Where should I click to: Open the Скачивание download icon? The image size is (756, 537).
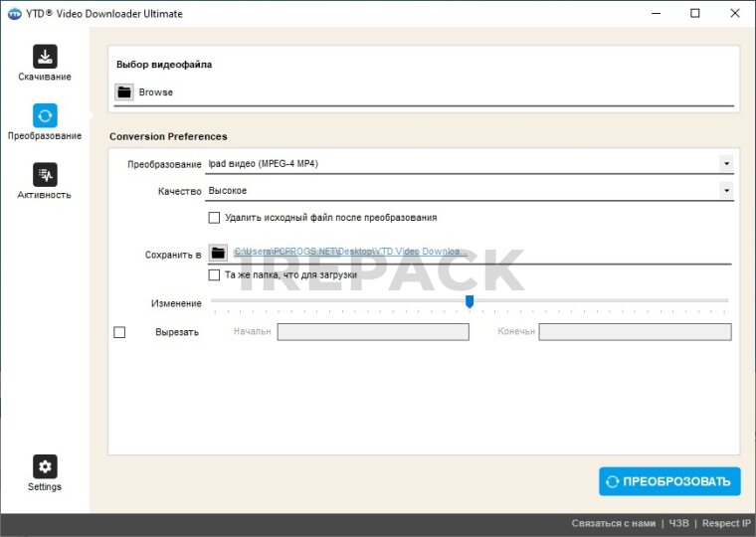point(45,57)
